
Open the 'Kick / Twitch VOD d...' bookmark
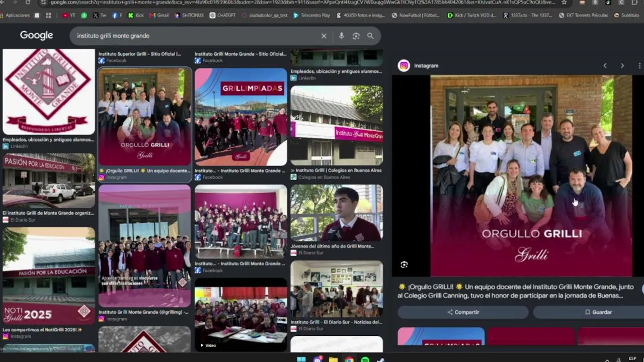pyautogui.click(x=471, y=15)
